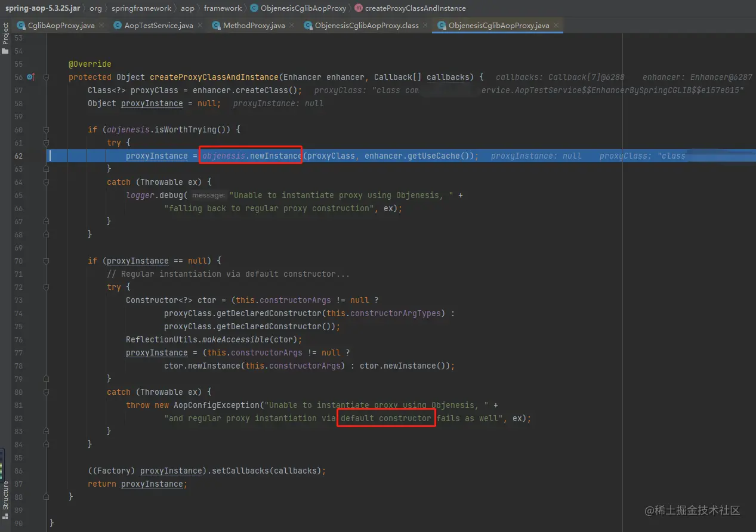The image size is (756, 532).
Task: Collapse the catch block fold at line 80
Action: (46, 392)
